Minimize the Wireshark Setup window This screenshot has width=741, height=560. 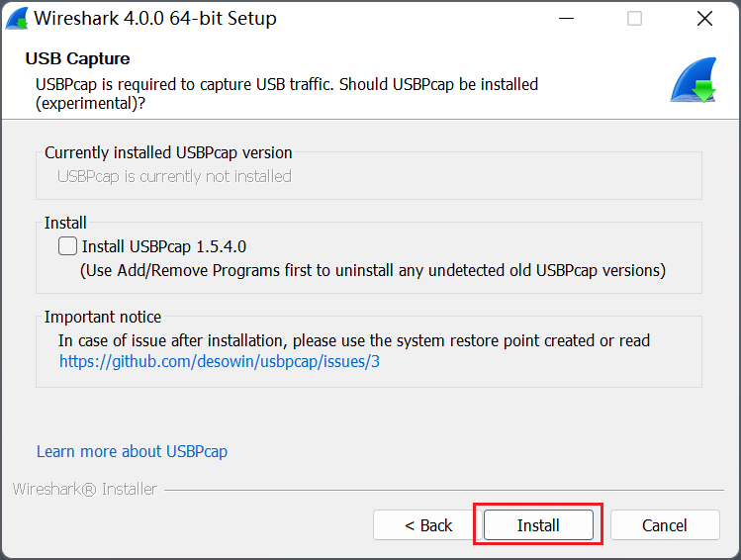(566, 19)
